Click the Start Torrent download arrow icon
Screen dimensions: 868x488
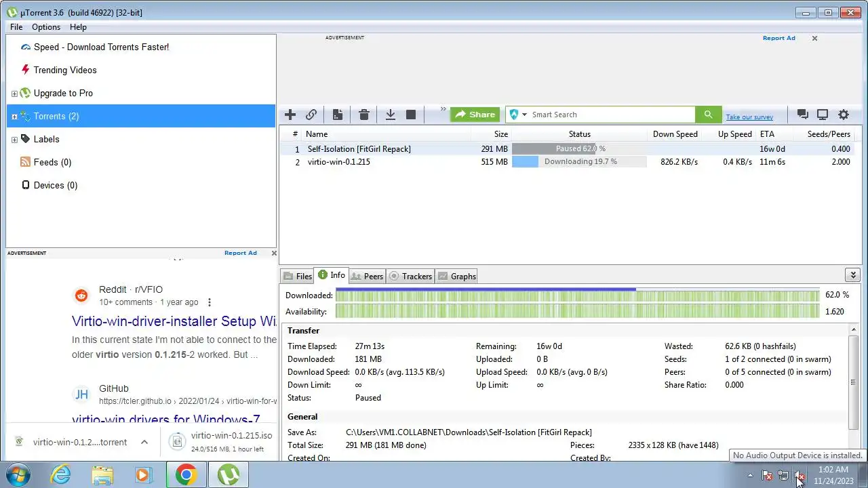[391, 115]
